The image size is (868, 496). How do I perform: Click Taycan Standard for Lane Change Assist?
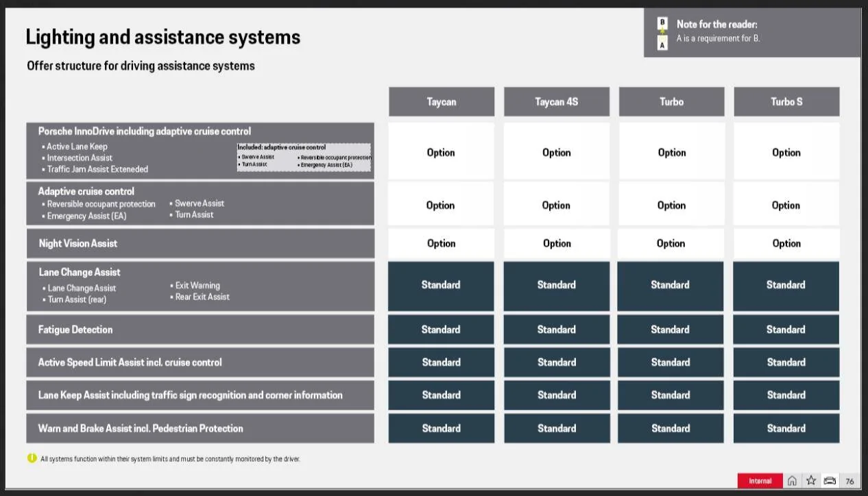tap(441, 285)
